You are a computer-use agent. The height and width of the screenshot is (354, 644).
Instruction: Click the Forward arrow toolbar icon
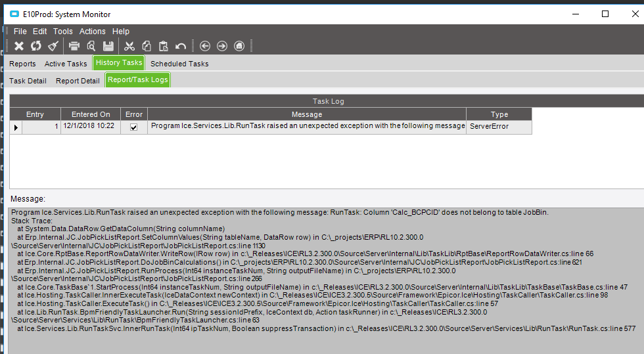tap(222, 46)
